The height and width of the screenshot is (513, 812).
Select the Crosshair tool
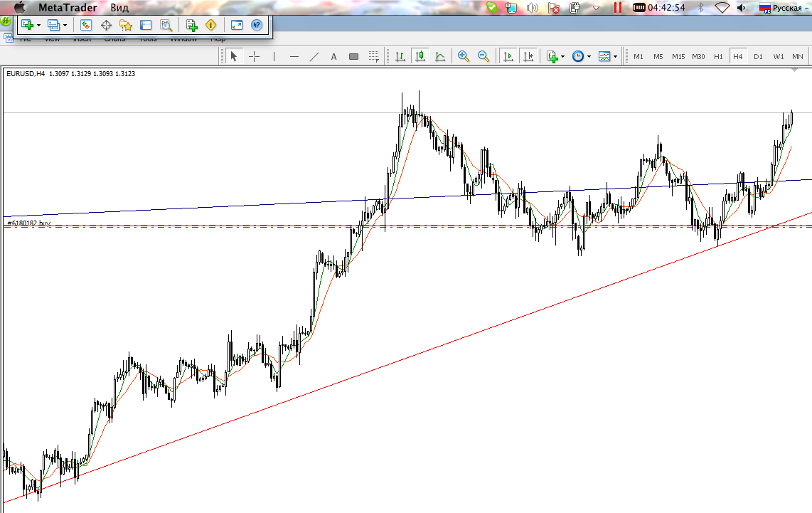tap(254, 56)
